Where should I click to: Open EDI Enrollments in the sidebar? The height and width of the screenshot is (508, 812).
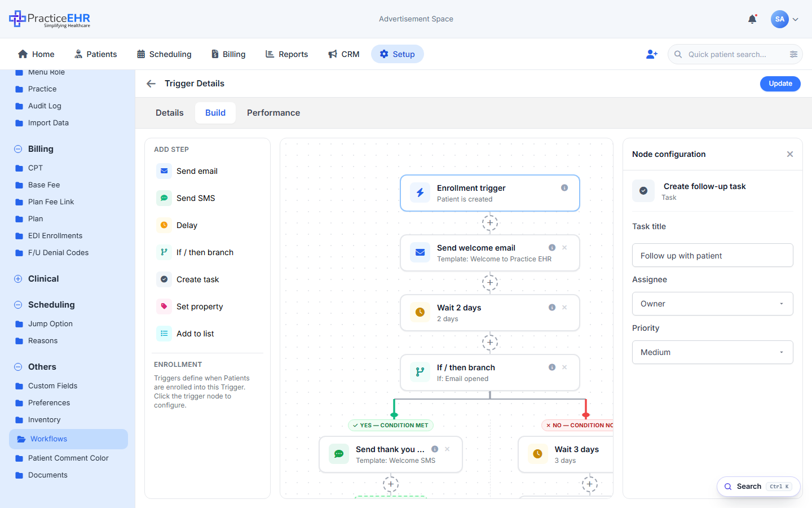tap(55, 236)
